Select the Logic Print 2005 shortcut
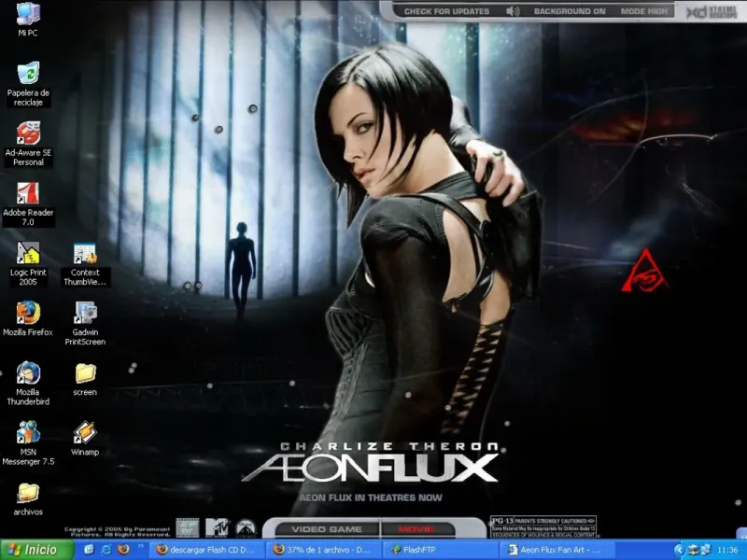Image resolution: width=747 pixels, height=560 pixels. [x=28, y=264]
